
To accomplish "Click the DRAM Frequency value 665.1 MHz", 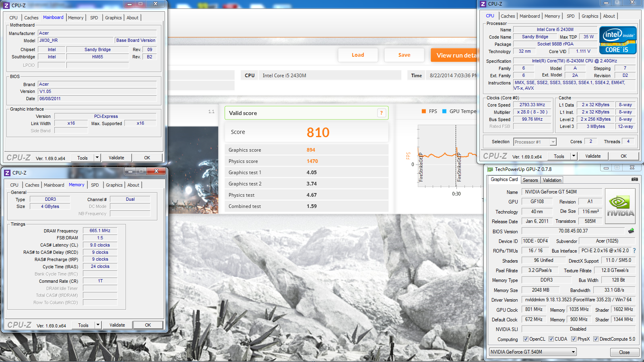I will [x=100, y=231].
